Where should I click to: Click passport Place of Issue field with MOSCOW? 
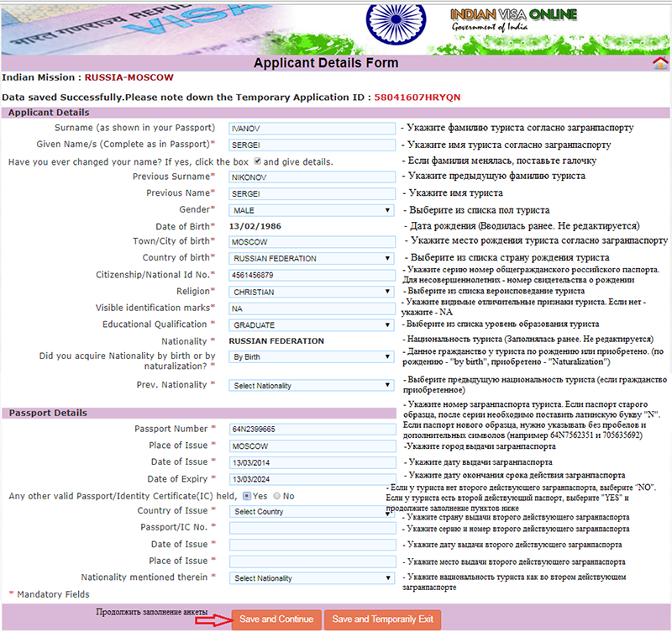coord(312,446)
